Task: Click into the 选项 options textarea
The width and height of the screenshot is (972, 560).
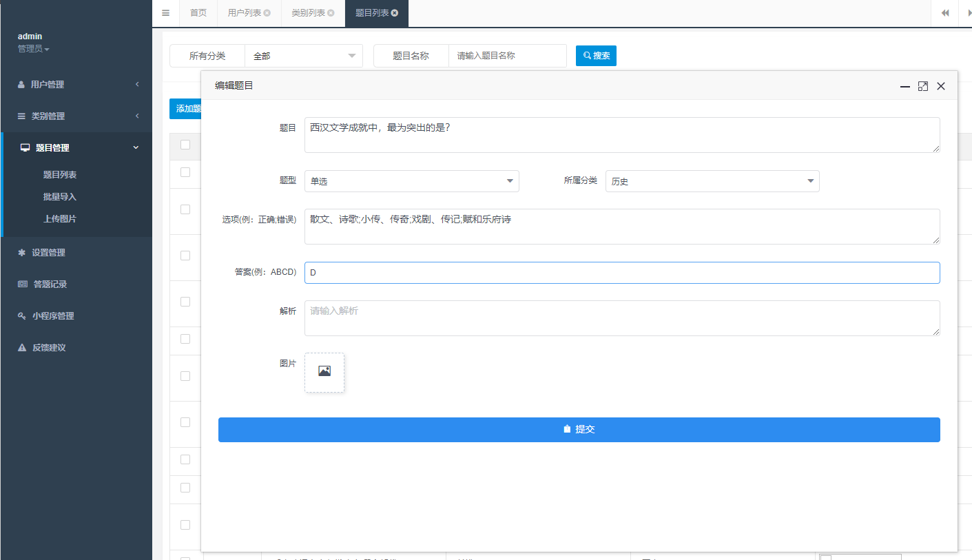Action: pyautogui.click(x=622, y=227)
